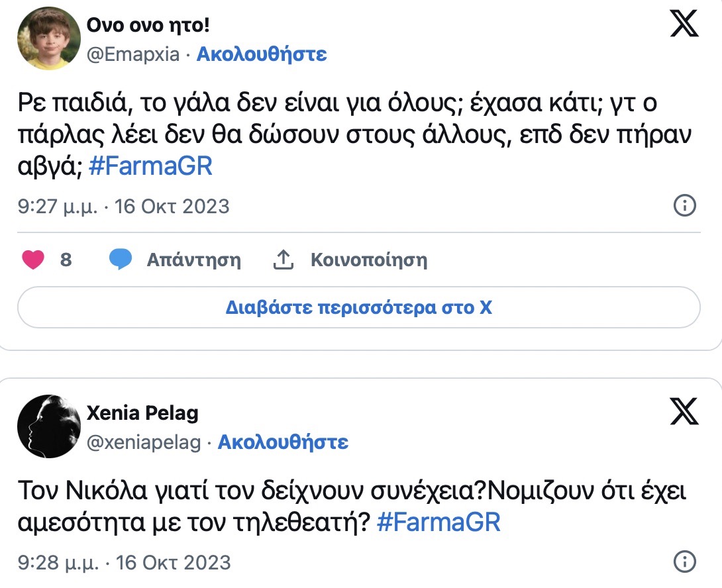Open the Xenia Pelag display name
The image size is (722, 588).
[142, 414]
